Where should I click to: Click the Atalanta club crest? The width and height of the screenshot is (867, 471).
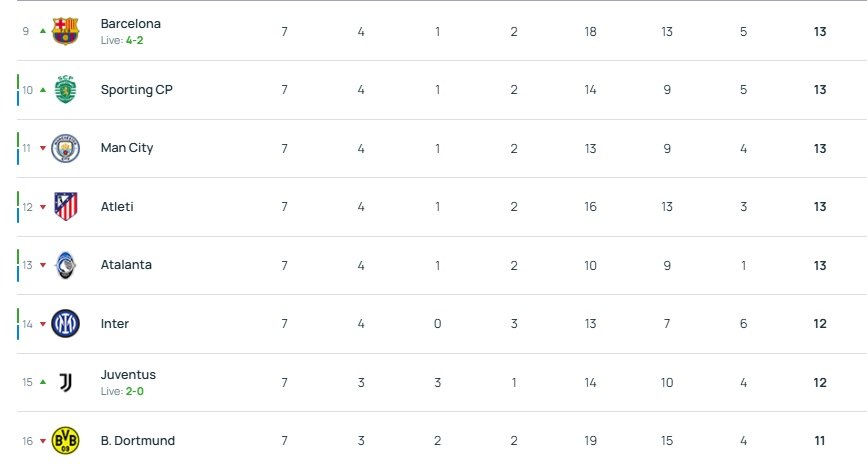[65, 265]
